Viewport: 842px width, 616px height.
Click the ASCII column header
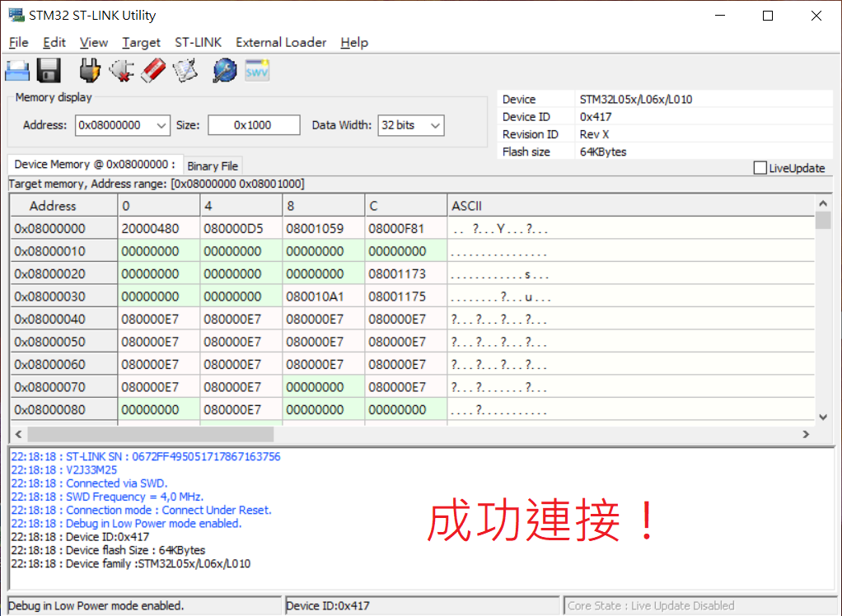click(x=631, y=206)
